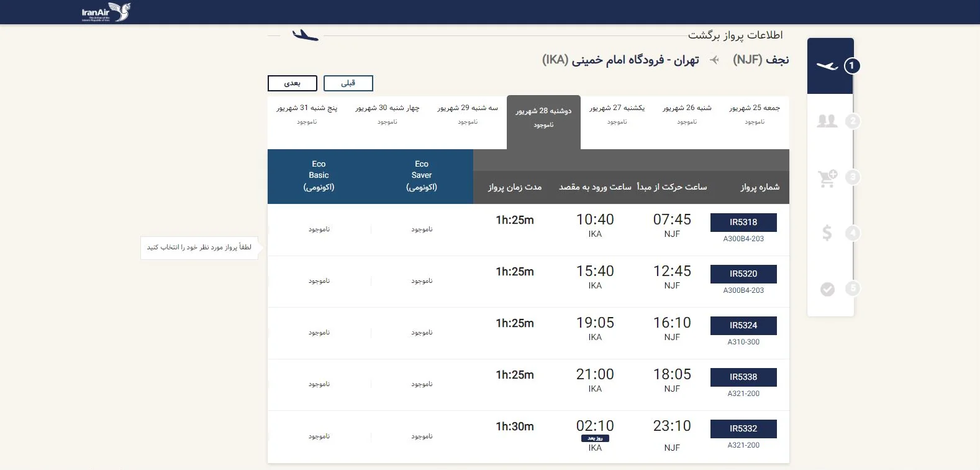The height and width of the screenshot is (470, 980).
Task: Click the airplane icon beside return flight heading
Action: coord(305,35)
